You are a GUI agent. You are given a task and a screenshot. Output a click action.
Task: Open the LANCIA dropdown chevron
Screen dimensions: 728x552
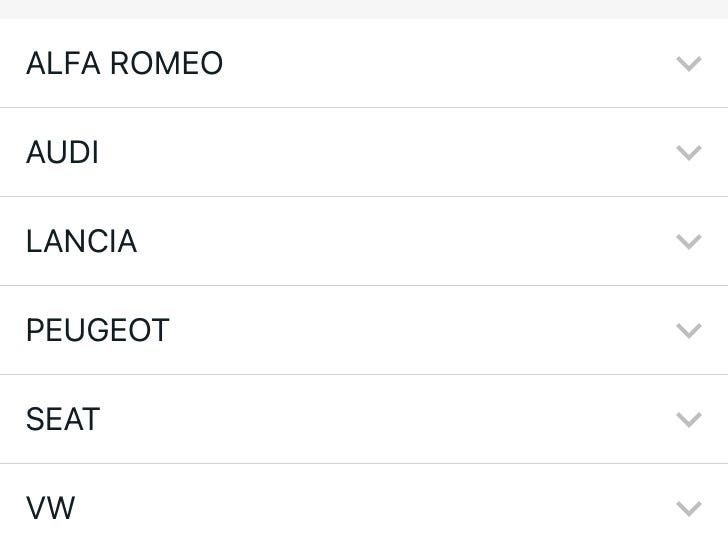(688, 242)
